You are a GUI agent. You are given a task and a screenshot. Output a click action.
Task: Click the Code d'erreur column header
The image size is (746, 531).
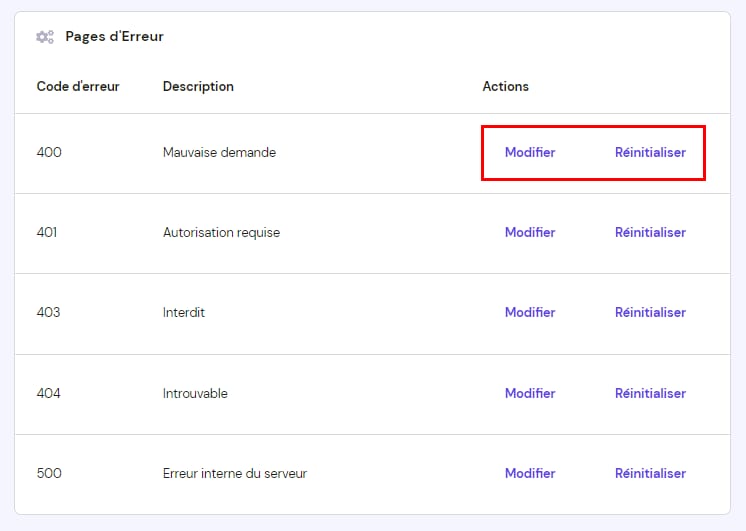click(x=78, y=87)
